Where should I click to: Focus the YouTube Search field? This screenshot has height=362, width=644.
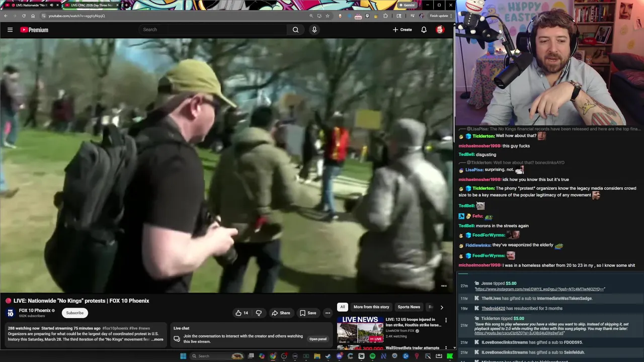coord(214,30)
